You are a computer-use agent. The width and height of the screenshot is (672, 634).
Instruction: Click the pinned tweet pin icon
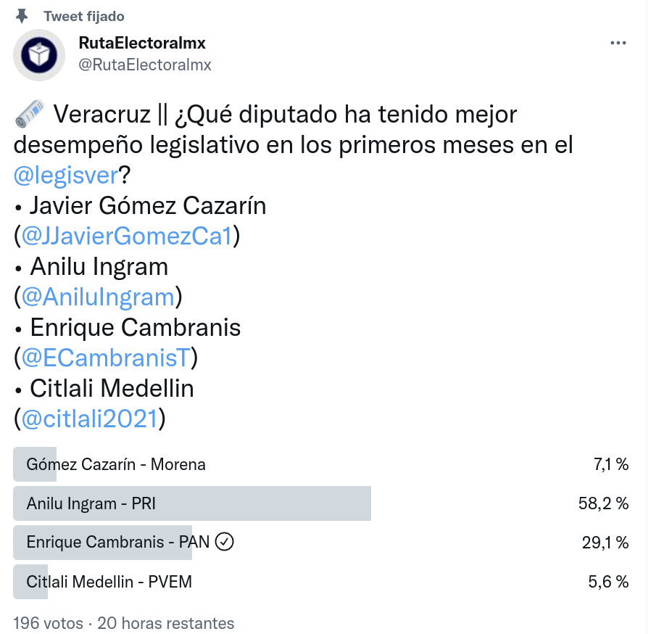coord(22,15)
